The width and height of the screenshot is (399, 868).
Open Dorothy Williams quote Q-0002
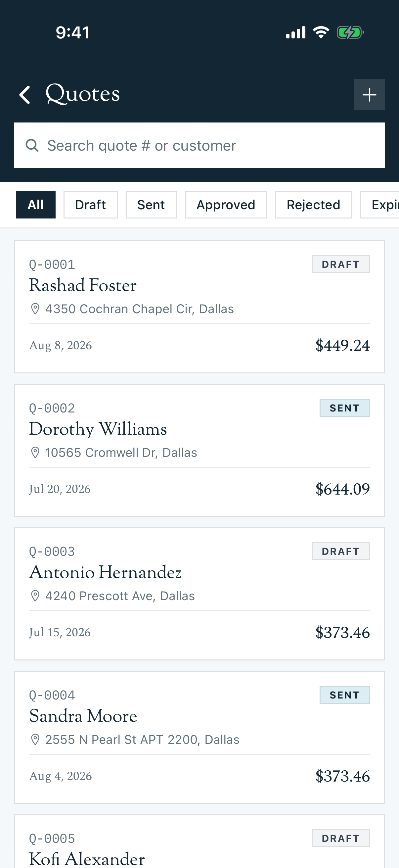pos(199,451)
